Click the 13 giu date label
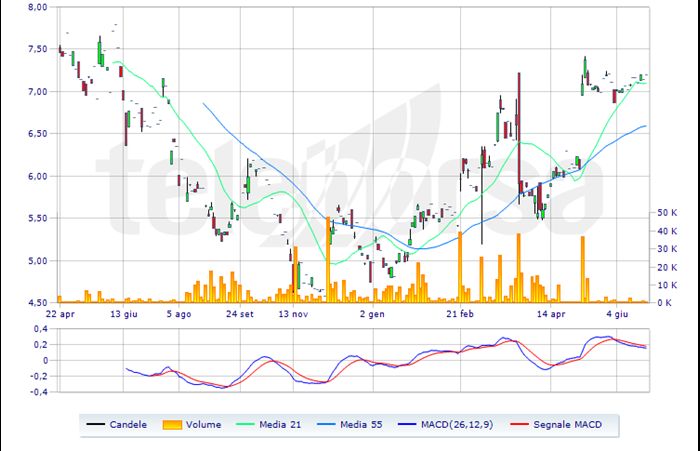 click(124, 314)
